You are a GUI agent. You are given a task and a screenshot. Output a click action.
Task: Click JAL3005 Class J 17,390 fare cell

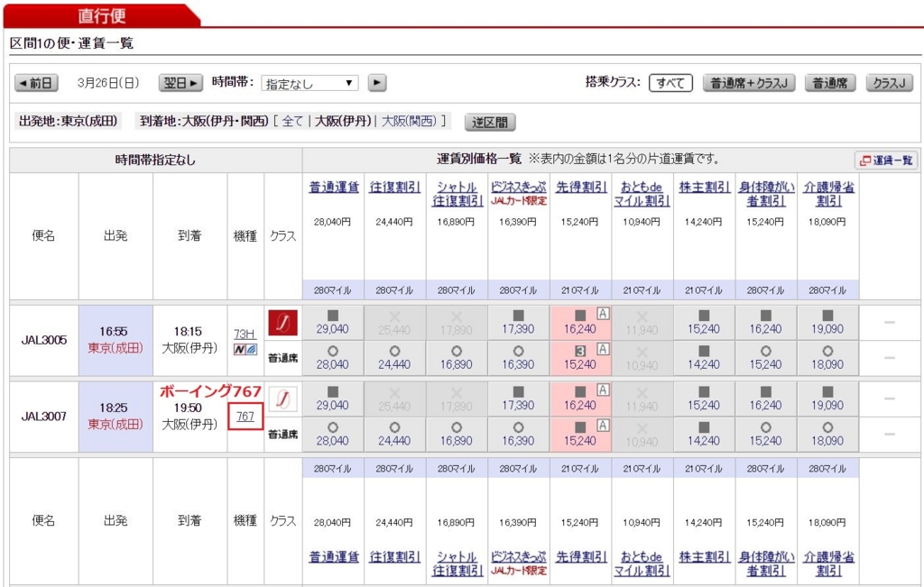[x=519, y=323]
